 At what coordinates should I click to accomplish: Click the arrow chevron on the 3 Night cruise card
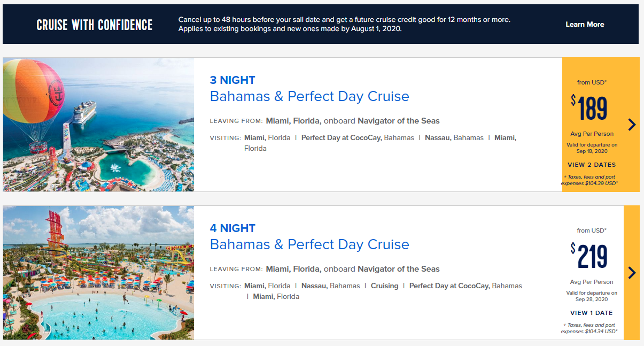click(x=632, y=125)
